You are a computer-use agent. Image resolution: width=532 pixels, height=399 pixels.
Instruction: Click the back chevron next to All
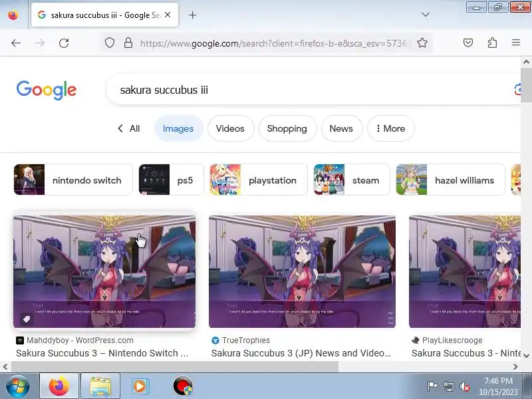coord(120,128)
